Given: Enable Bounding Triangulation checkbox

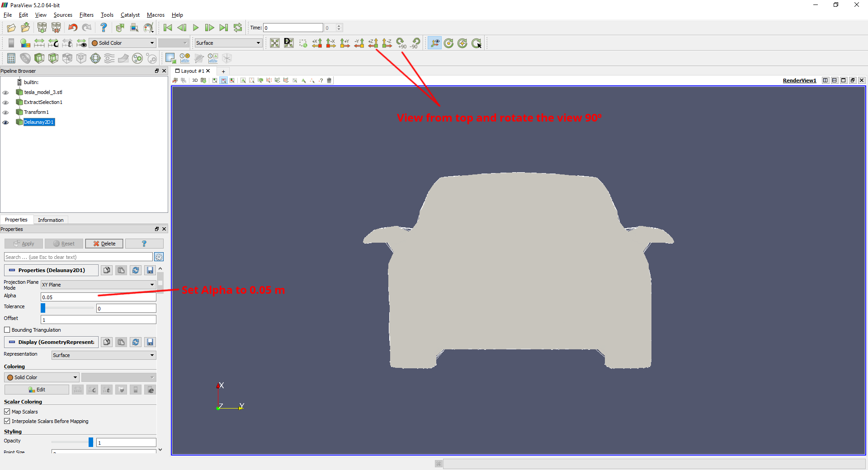Looking at the screenshot, I should (7, 330).
